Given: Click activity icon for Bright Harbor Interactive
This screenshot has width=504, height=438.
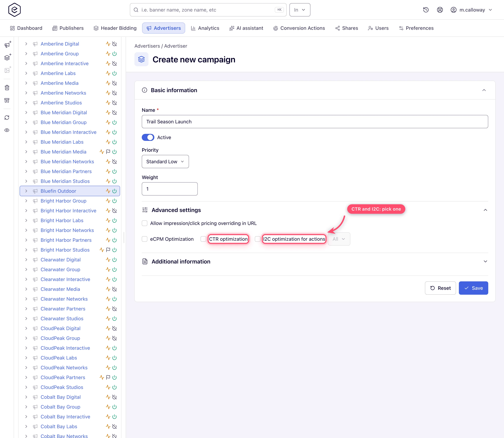Looking at the screenshot, I should click(108, 211).
